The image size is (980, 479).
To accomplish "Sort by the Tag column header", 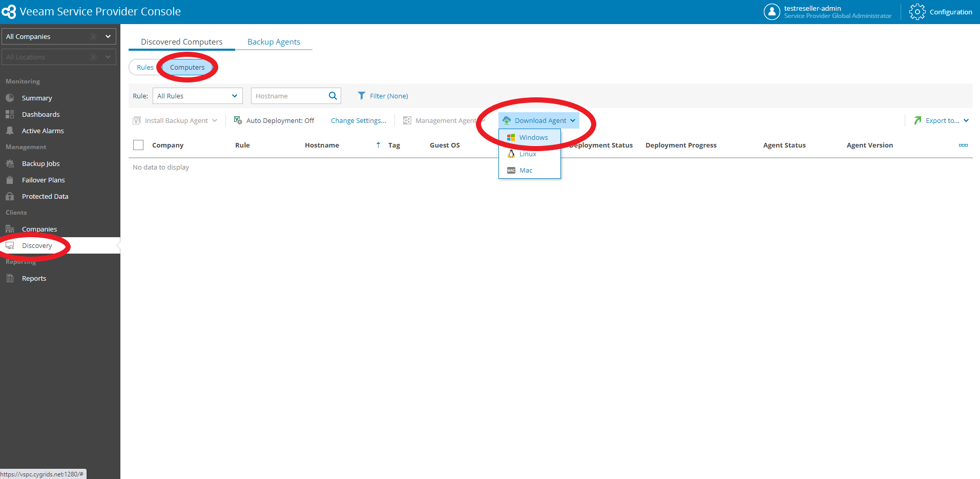I will 394,145.
